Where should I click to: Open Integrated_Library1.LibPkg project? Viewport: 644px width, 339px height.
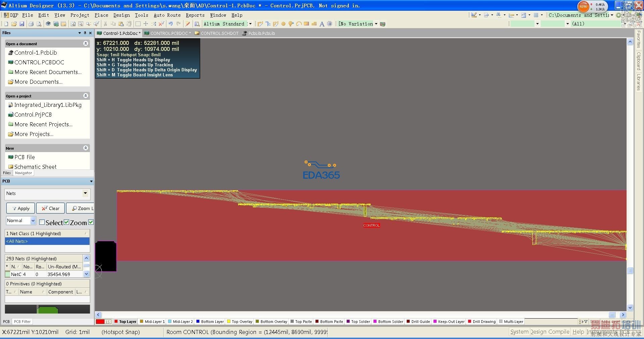coord(48,105)
